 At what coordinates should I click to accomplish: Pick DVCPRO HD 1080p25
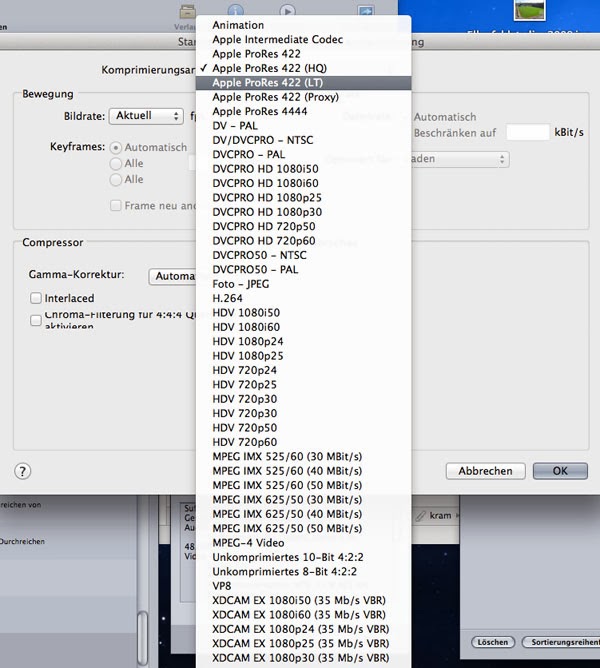(303, 198)
